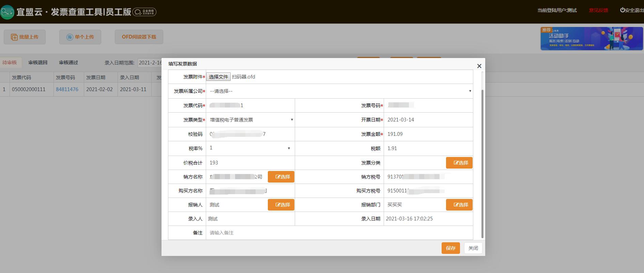Image resolution: width=644 pixels, height=273 pixels.
Task: Click the 购买方名称 input field
Action: point(250,191)
